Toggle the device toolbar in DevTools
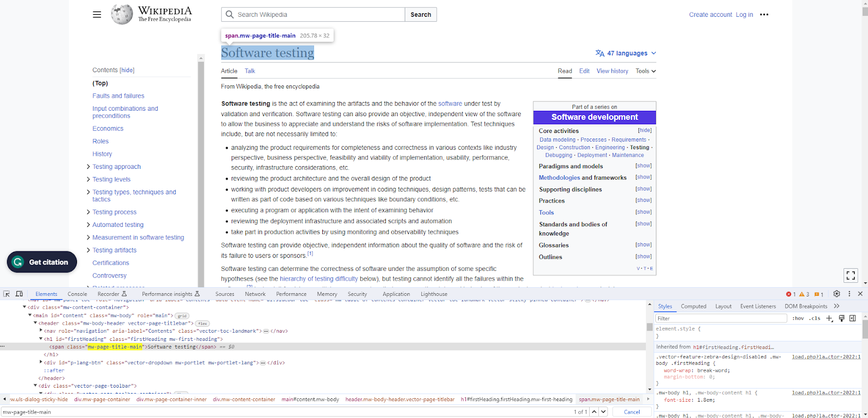 point(20,294)
